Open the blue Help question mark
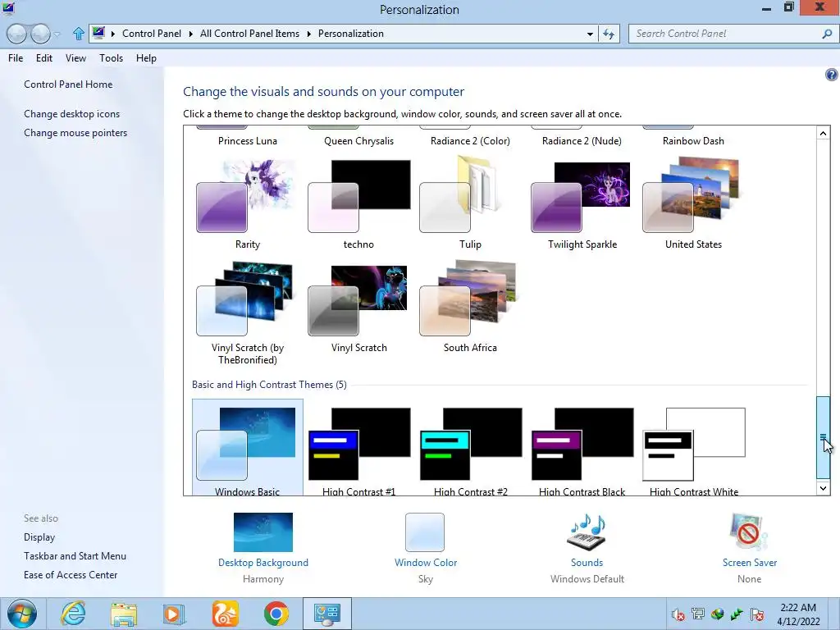This screenshot has height=630, width=840. click(x=832, y=75)
